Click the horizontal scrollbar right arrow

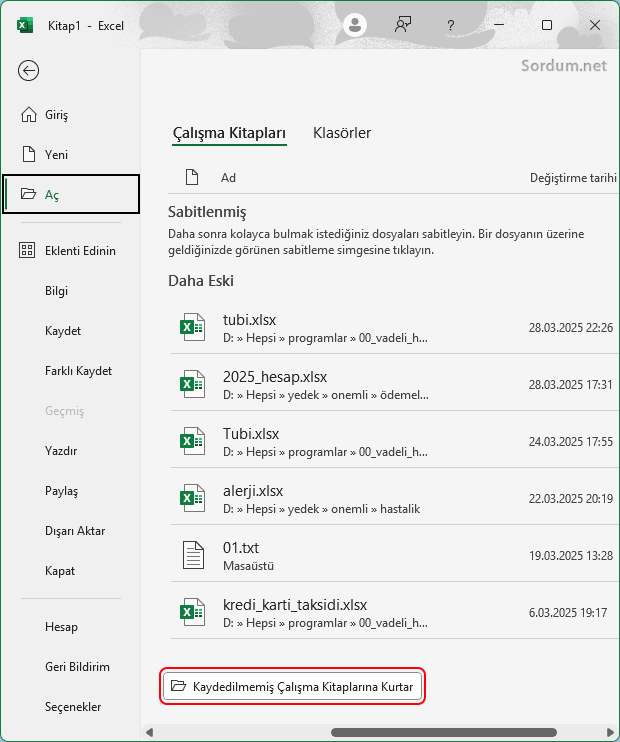click(611, 732)
